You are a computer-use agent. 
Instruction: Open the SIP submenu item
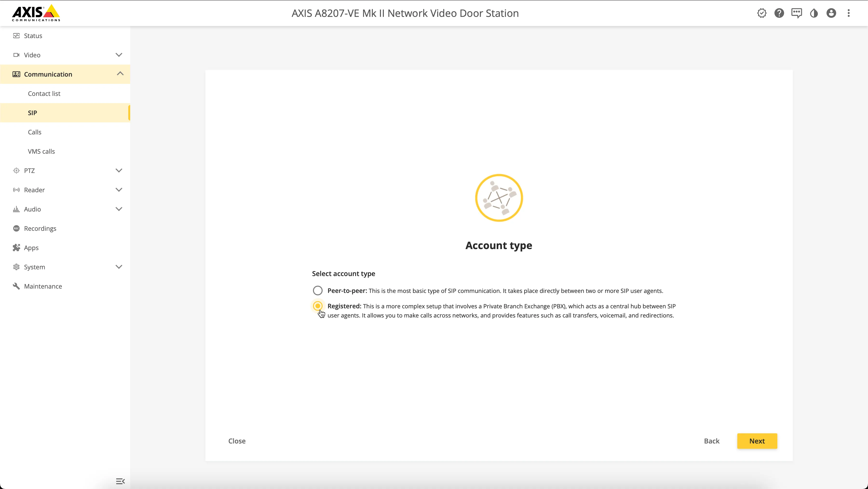click(x=65, y=113)
